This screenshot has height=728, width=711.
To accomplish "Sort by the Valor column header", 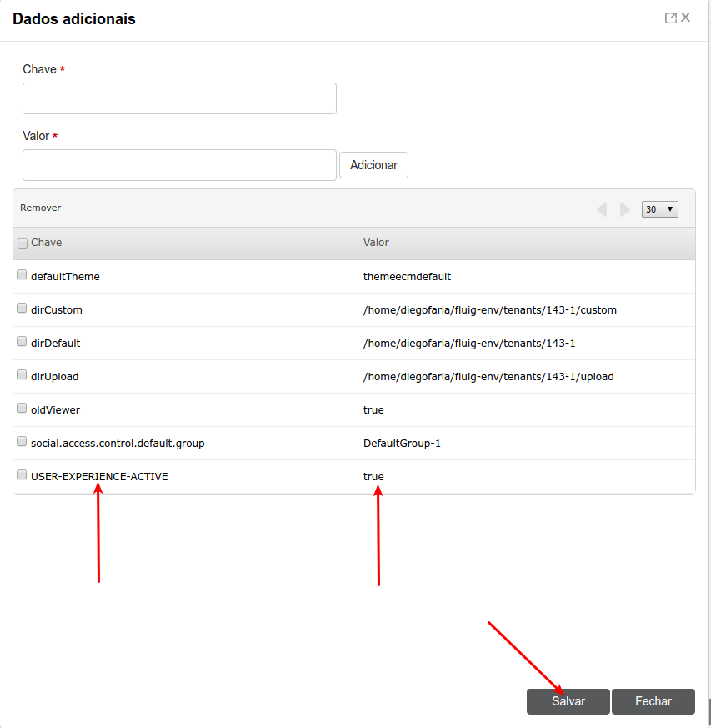I will point(377,243).
